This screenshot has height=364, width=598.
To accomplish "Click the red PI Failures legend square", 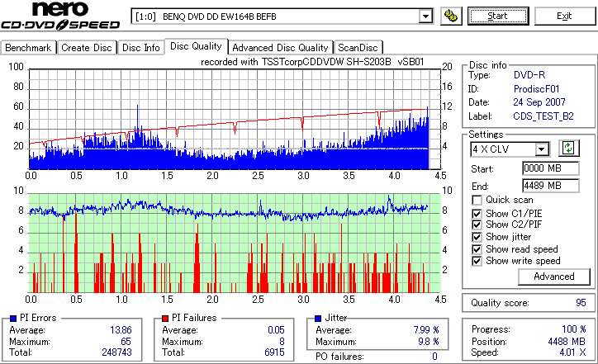I will tap(165, 319).
